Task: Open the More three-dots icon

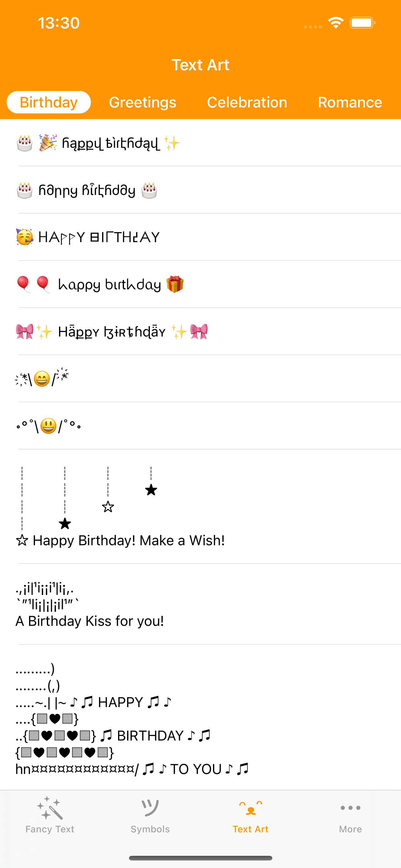Action: point(350,808)
